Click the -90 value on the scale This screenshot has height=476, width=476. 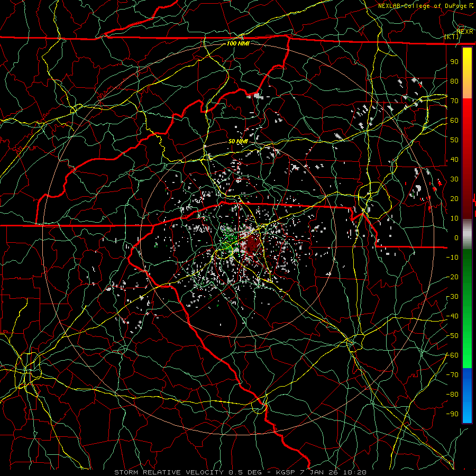pos(452,414)
